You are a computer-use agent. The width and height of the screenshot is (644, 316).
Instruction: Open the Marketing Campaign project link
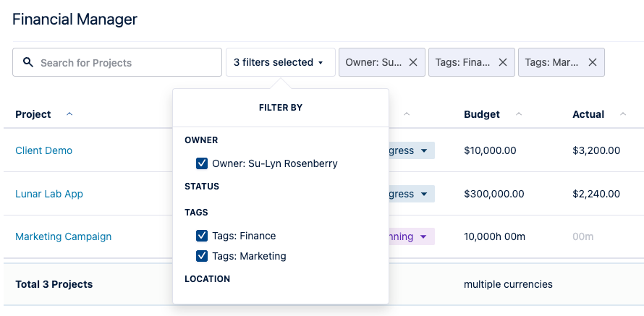tap(64, 236)
